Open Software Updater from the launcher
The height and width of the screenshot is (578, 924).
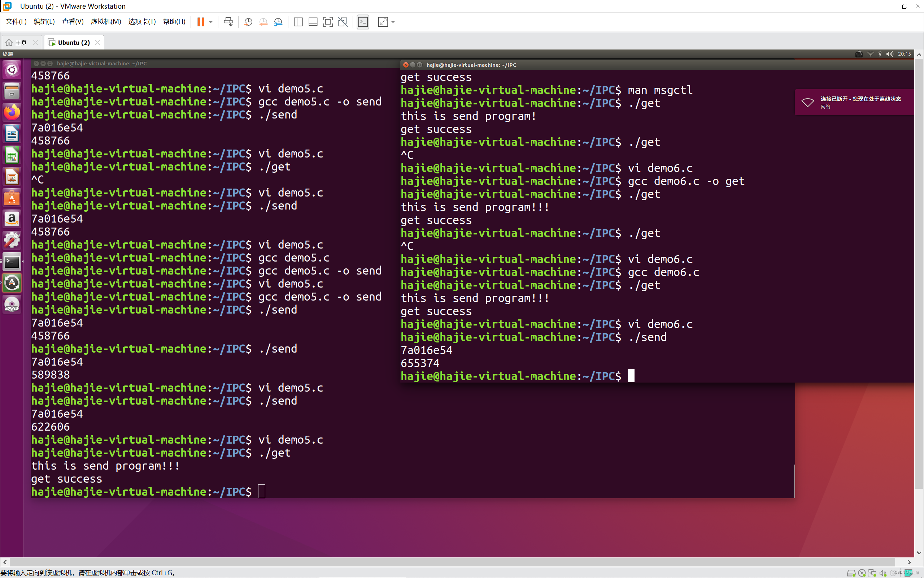12,283
